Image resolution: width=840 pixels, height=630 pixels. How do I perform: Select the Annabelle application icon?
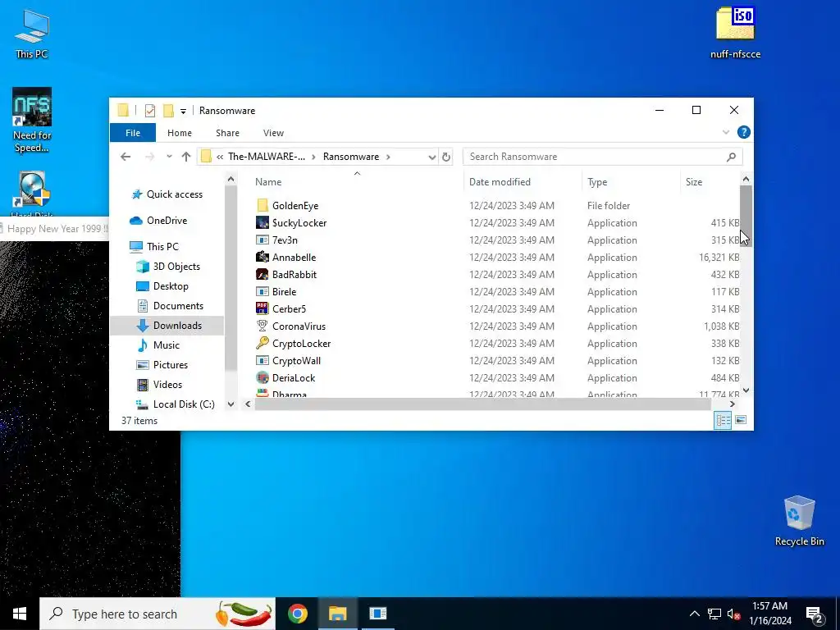pos(262,257)
